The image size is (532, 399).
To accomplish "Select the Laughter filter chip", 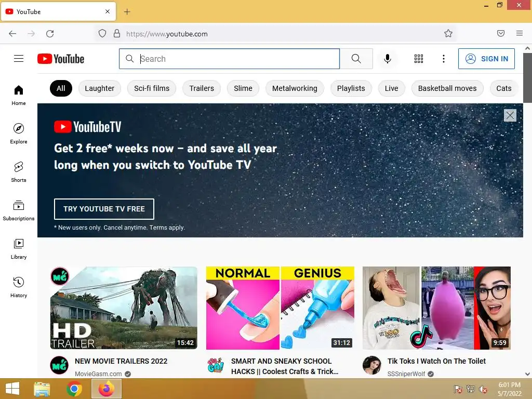I will point(99,88).
